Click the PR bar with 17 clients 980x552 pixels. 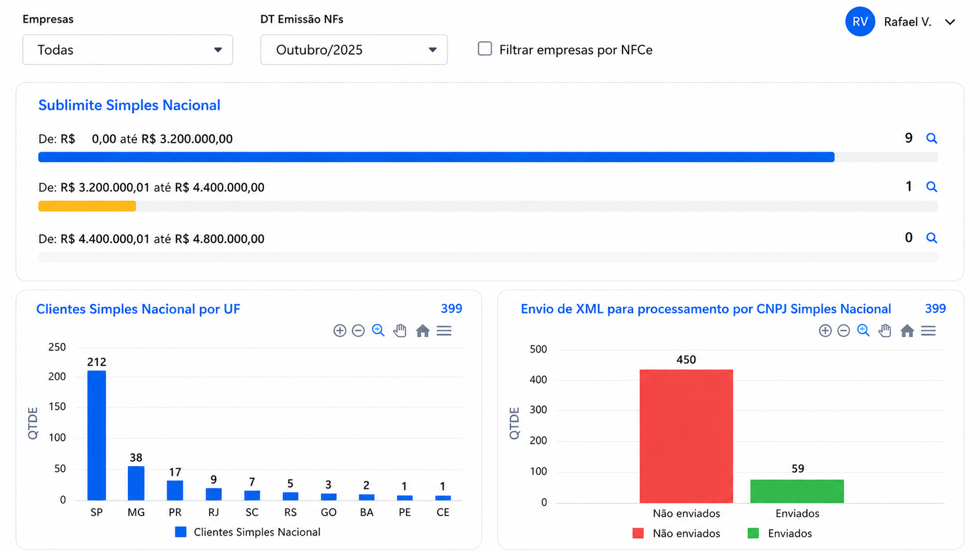175,490
